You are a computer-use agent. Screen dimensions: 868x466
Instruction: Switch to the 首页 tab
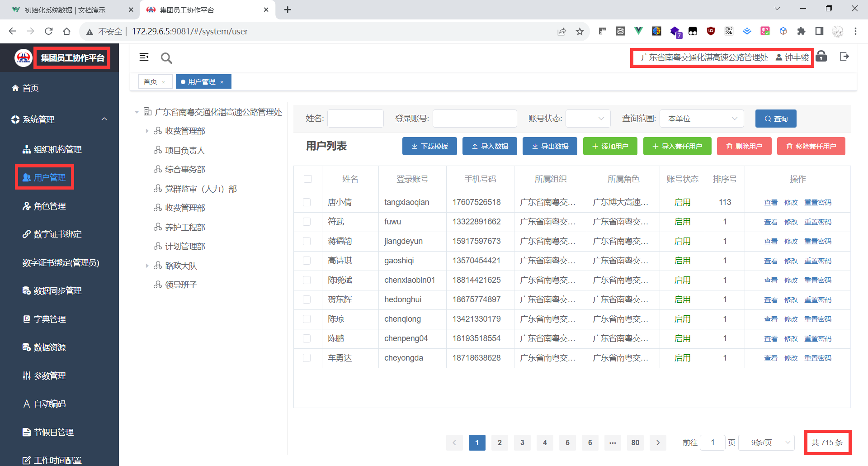pyautogui.click(x=150, y=82)
